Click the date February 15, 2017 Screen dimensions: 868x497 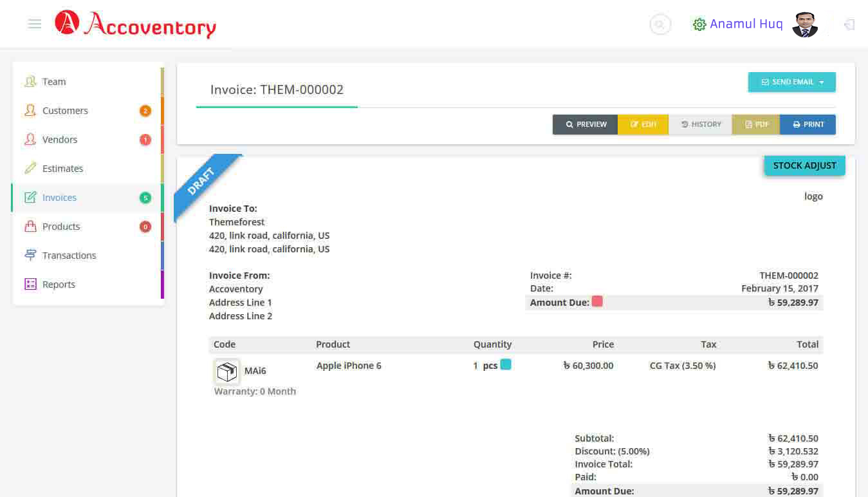780,288
